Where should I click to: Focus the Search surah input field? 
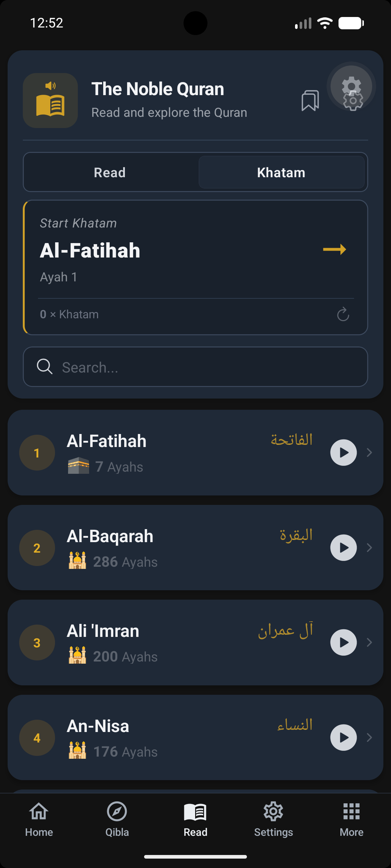(195, 367)
